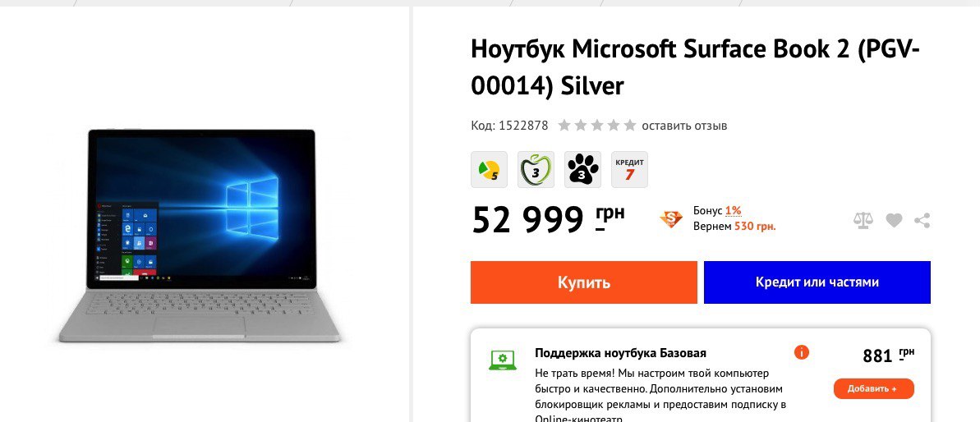
Task: Click the yellow pie-chart installment badge
Action: [489, 169]
